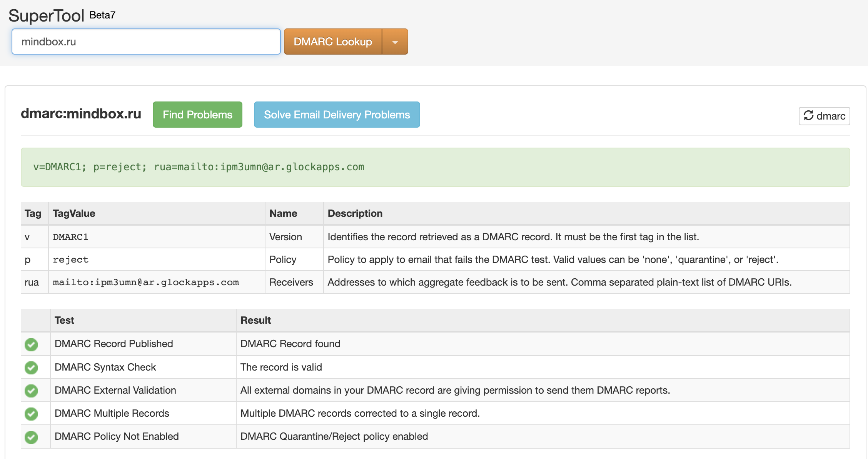Click the green check icon for DMARC Policy Not Enabled
The image size is (868, 459).
click(x=31, y=437)
